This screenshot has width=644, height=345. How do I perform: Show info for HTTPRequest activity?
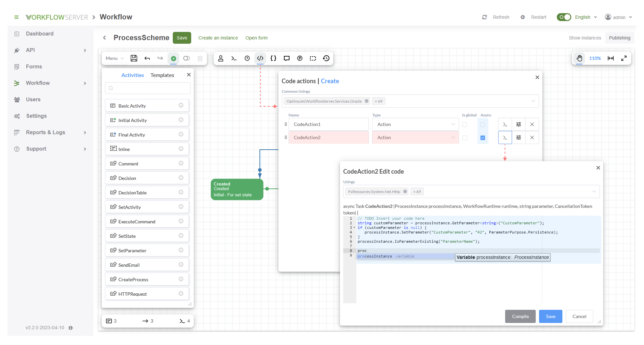[181, 293]
